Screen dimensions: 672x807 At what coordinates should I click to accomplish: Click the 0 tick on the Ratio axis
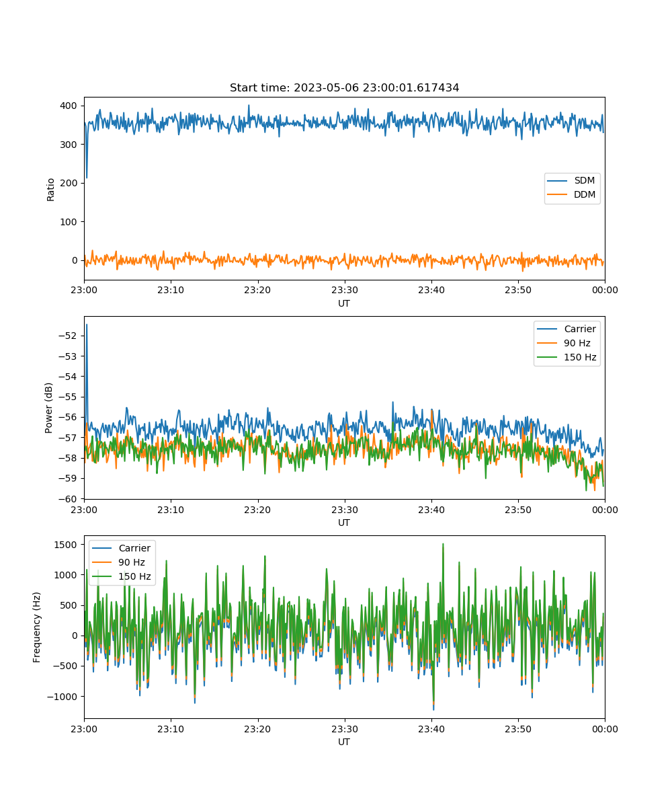[76, 261]
